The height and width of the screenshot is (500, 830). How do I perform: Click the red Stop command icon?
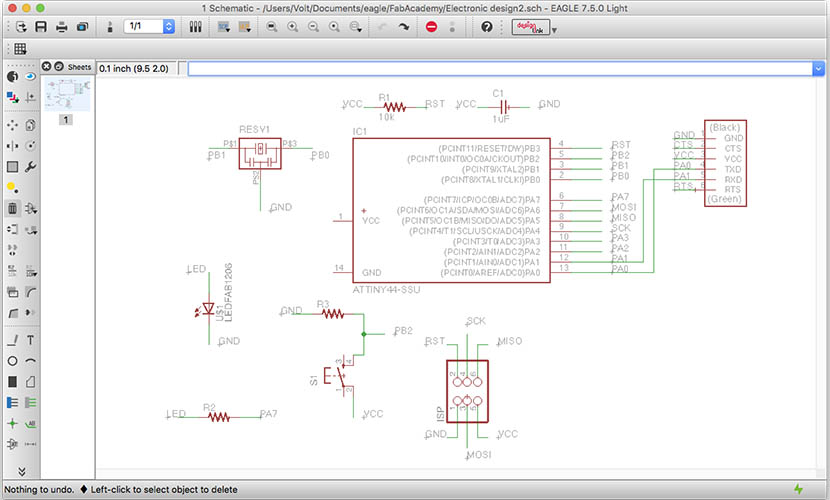click(431, 26)
